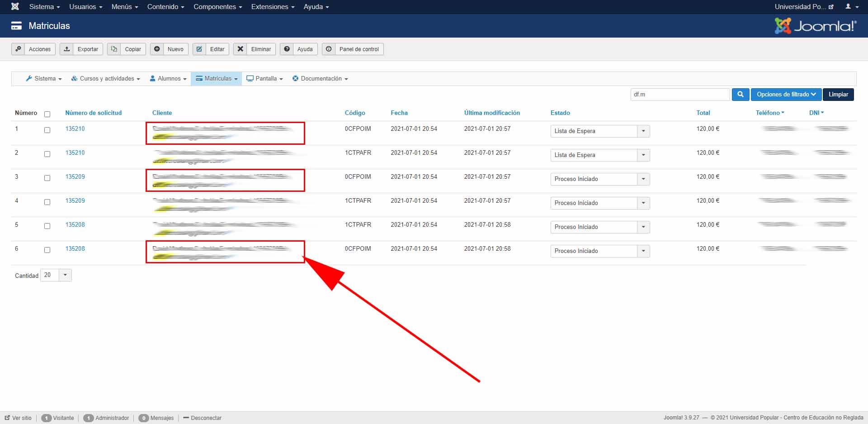
Task: Click the search input field
Action: tap(679, 95)
